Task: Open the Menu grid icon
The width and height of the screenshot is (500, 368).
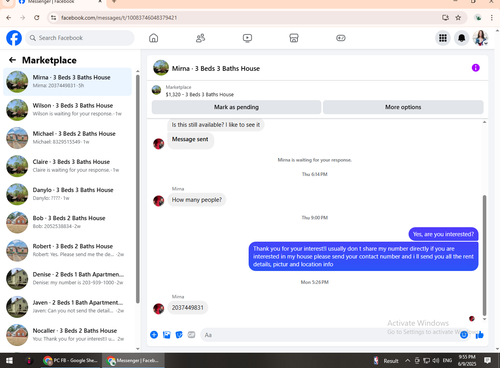Action: pyautogui.click(x=443, y=38)
